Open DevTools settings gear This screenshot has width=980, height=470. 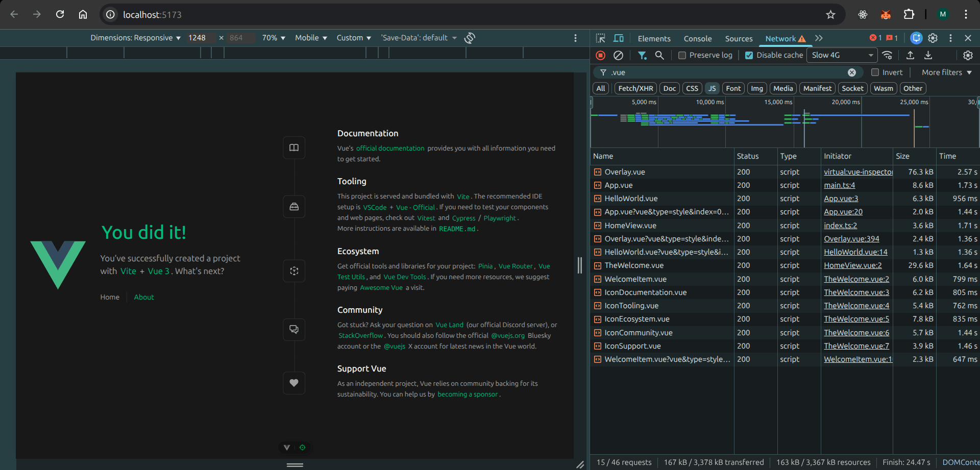tap(933, 38)
